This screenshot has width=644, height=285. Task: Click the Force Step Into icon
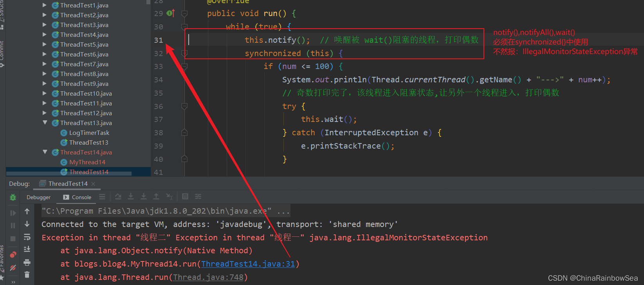144,196
